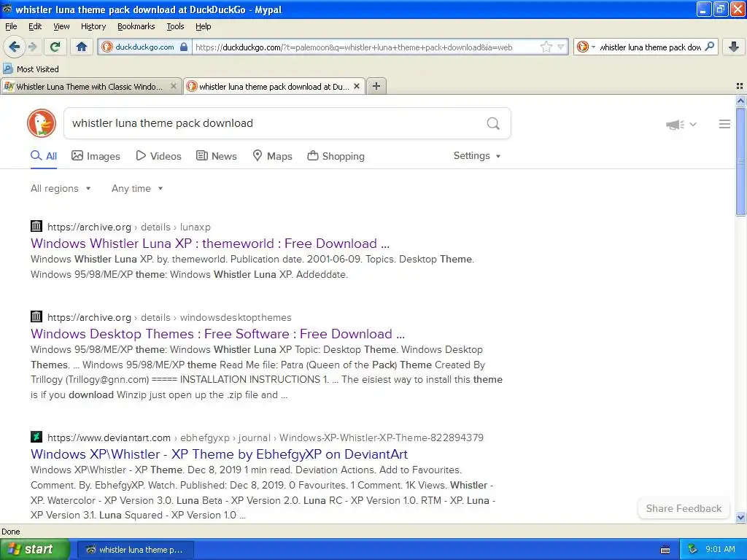747x560 pixels.
Task: Click the archive.org windowsdesktopthemes URL text
Action: pyautogui.click(x=169, y=318)
